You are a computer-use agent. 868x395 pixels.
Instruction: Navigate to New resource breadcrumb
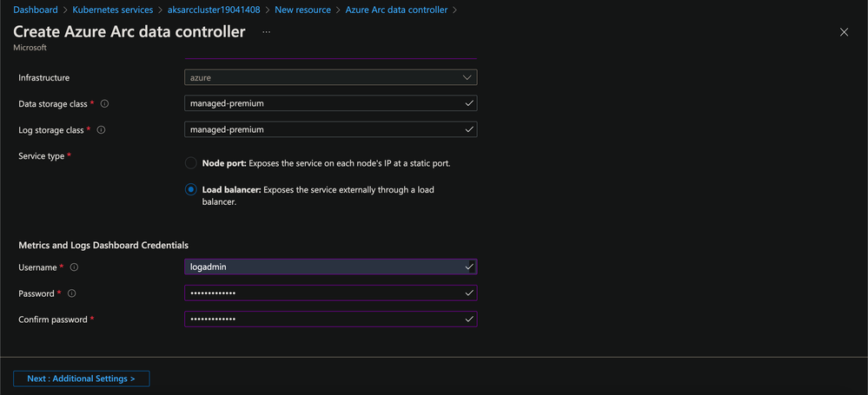pyautogui.click(x=303, y=10)
